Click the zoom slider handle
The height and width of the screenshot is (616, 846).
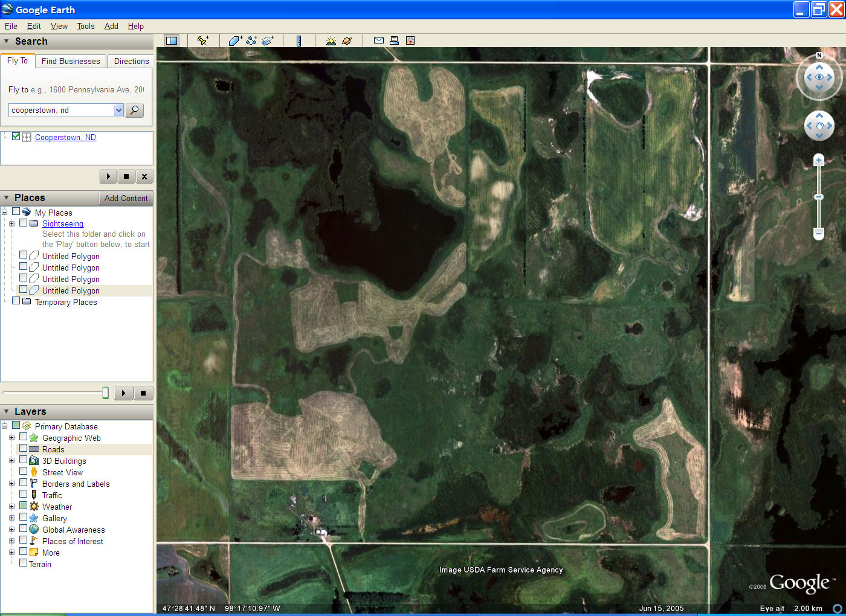point(819,197)
